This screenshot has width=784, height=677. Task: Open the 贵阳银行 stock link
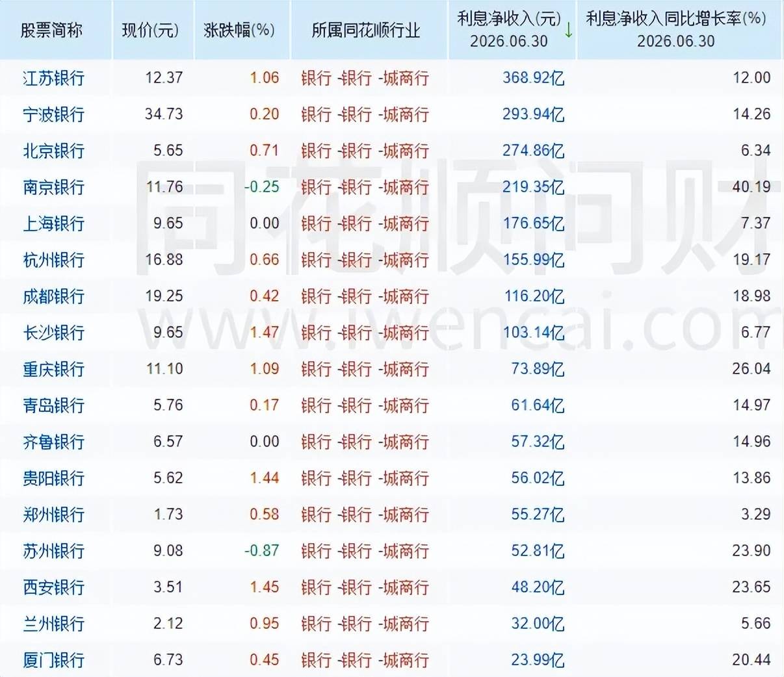coord(53,478)
